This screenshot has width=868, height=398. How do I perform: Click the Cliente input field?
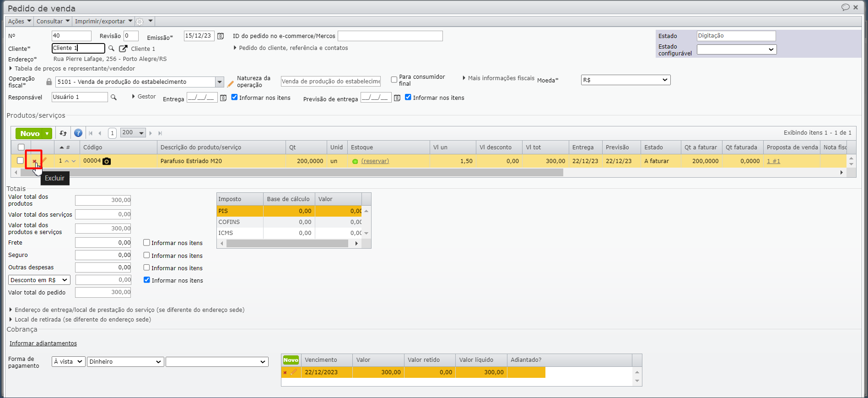(78, 48)
